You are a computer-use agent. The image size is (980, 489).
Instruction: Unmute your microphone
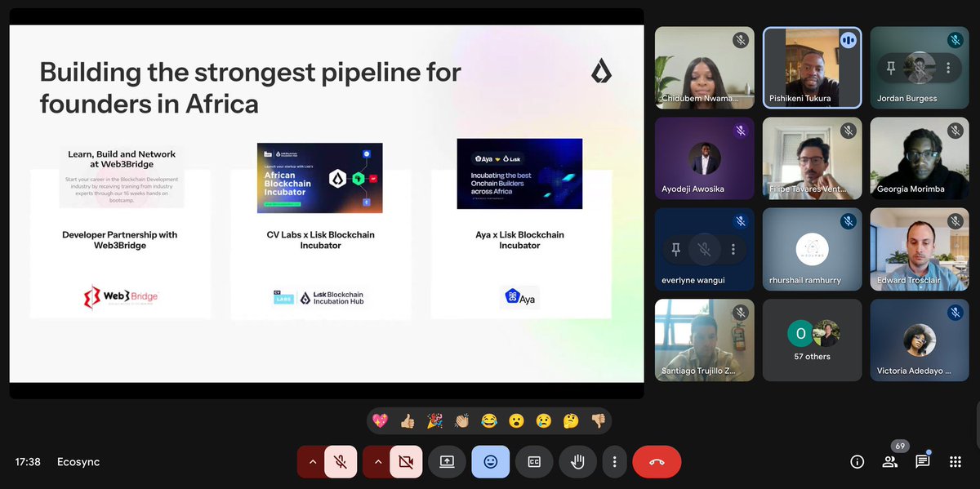(340, 461)
